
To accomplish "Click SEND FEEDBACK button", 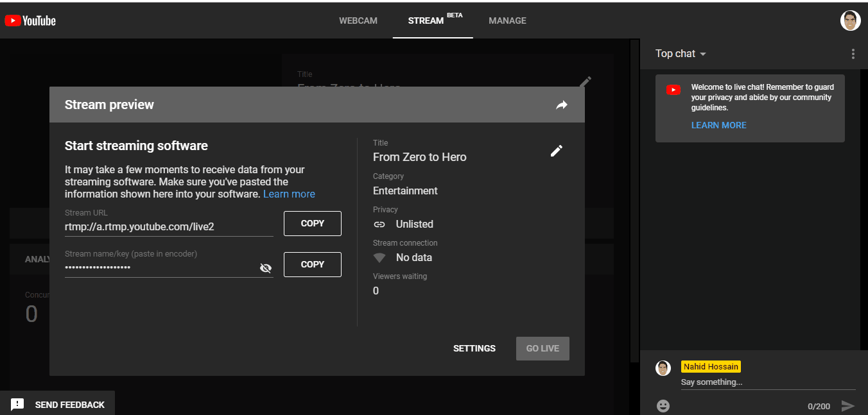I will click(x=58, y=405).
